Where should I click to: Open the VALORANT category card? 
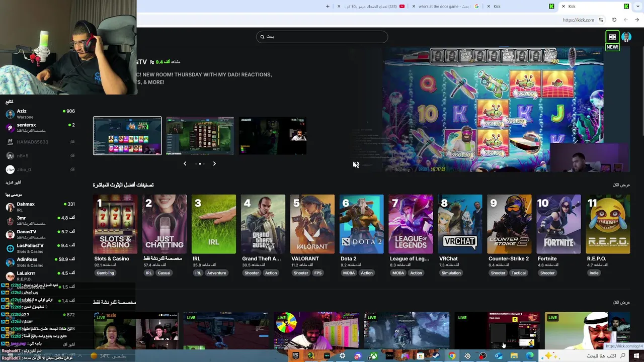click(312, 224)
